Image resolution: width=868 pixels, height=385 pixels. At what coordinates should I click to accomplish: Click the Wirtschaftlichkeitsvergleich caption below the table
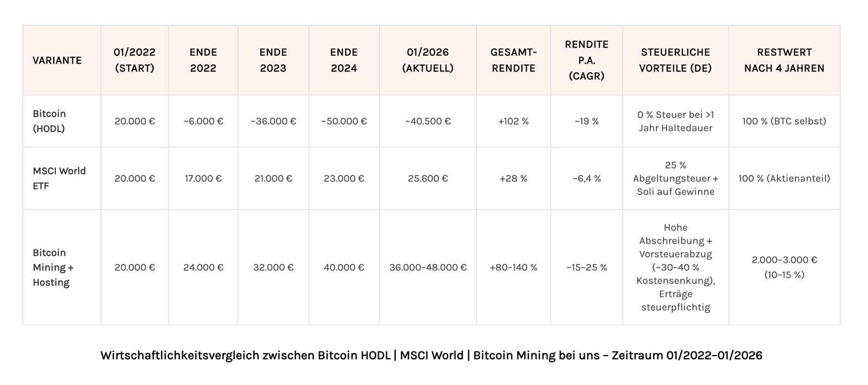[x=431, y=356]
